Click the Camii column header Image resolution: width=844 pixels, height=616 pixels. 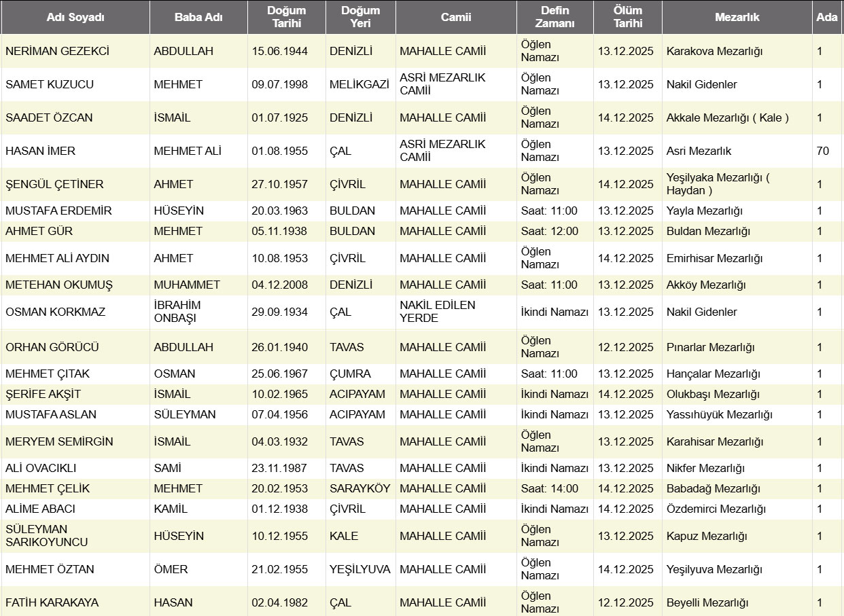pyautogui.click(x=455, y=18)
